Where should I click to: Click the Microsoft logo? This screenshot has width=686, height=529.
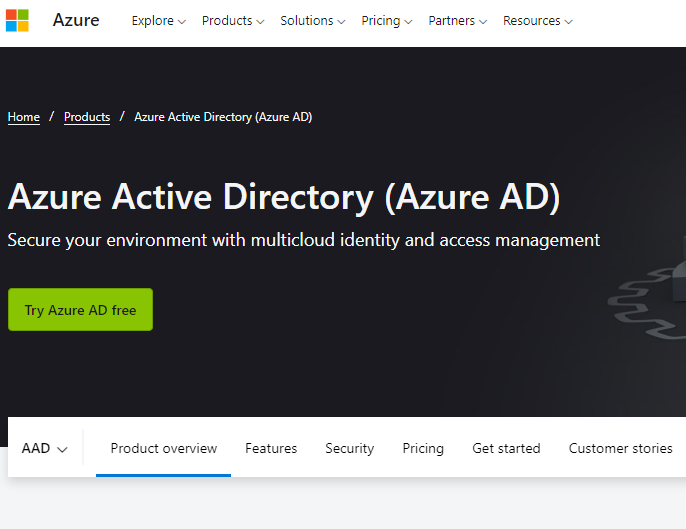pos(17,21)
